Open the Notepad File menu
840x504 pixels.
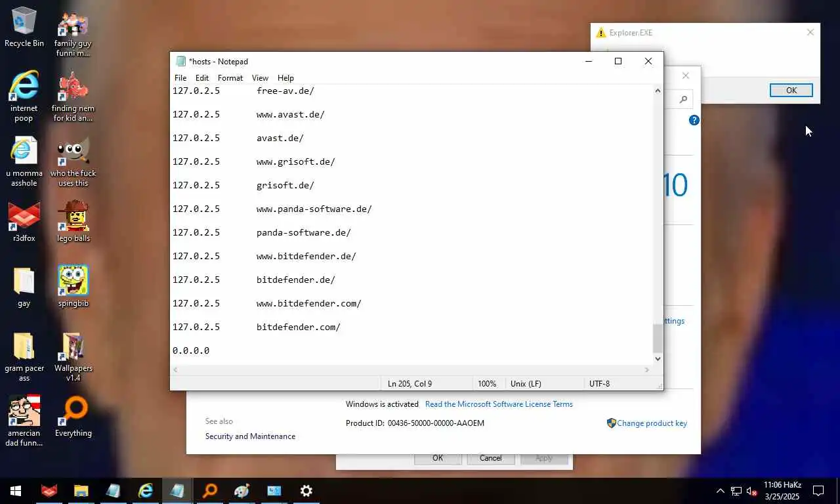point(180,77)
